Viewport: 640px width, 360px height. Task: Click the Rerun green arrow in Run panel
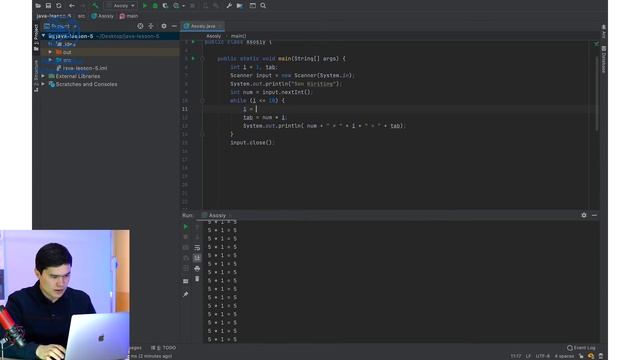tap(186, 227)
